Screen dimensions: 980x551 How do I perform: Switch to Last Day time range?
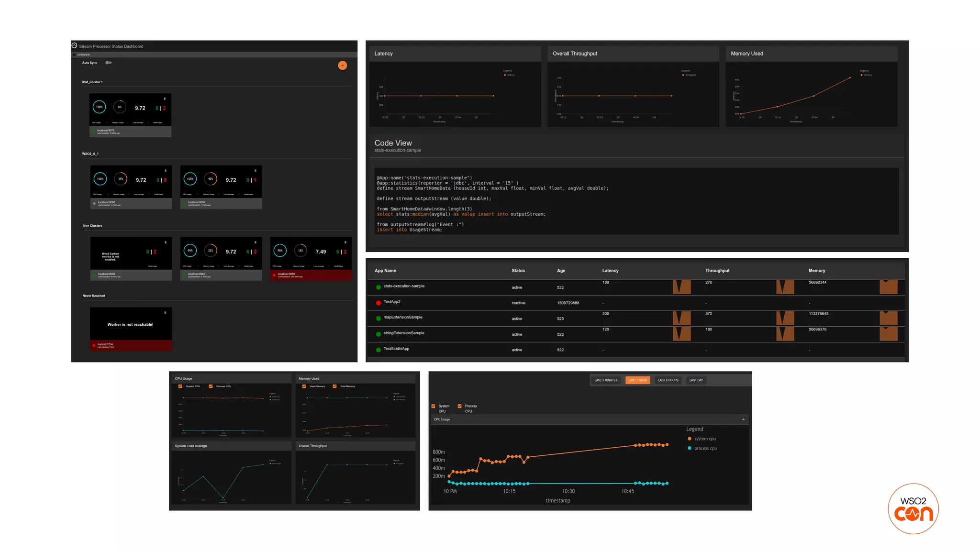[x=696, y=380]
